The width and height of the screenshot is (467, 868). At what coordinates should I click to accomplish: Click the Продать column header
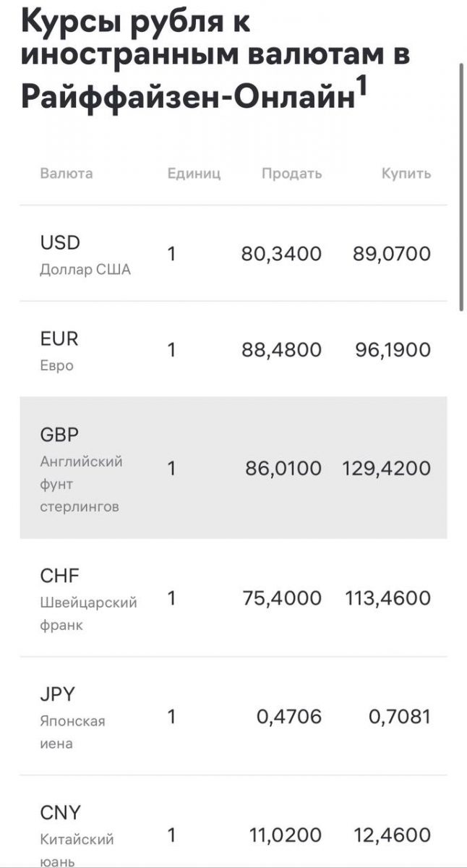click(x=291, y=174)
